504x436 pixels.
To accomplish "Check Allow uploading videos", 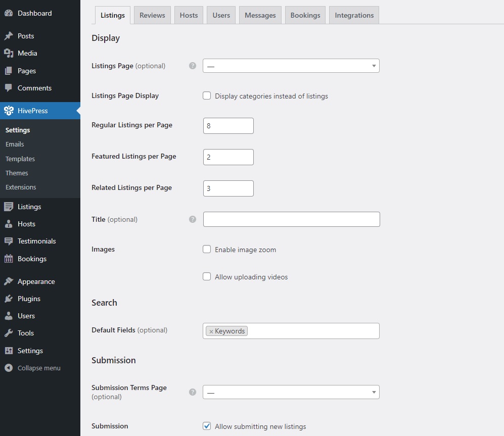I will [x=207, y=276].
